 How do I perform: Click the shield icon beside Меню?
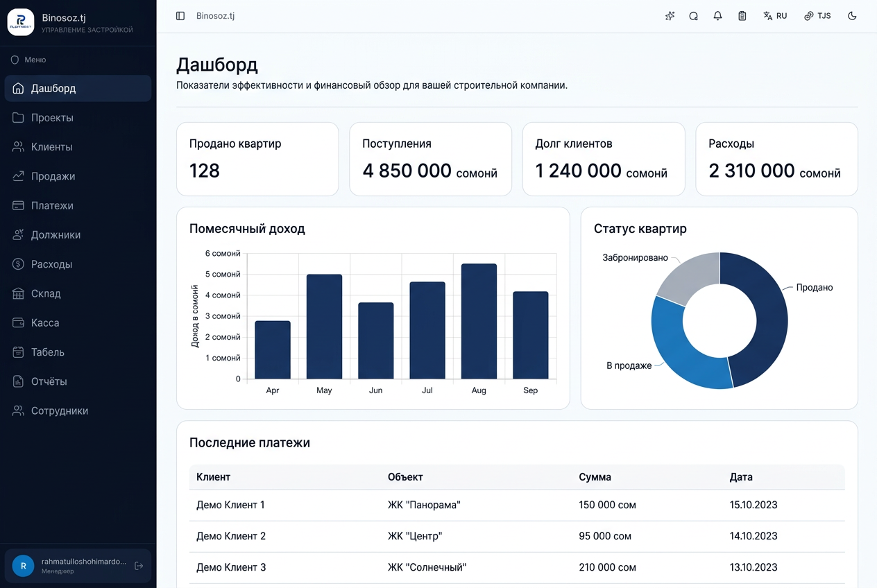15,60
